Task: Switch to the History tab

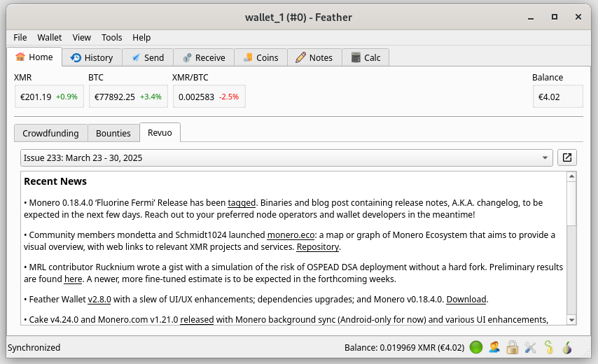Action: click(92, 57)
